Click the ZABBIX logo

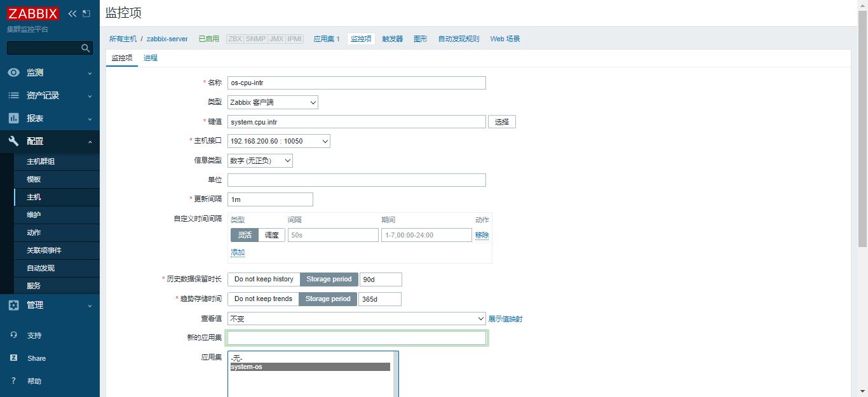tap(33, 13)
